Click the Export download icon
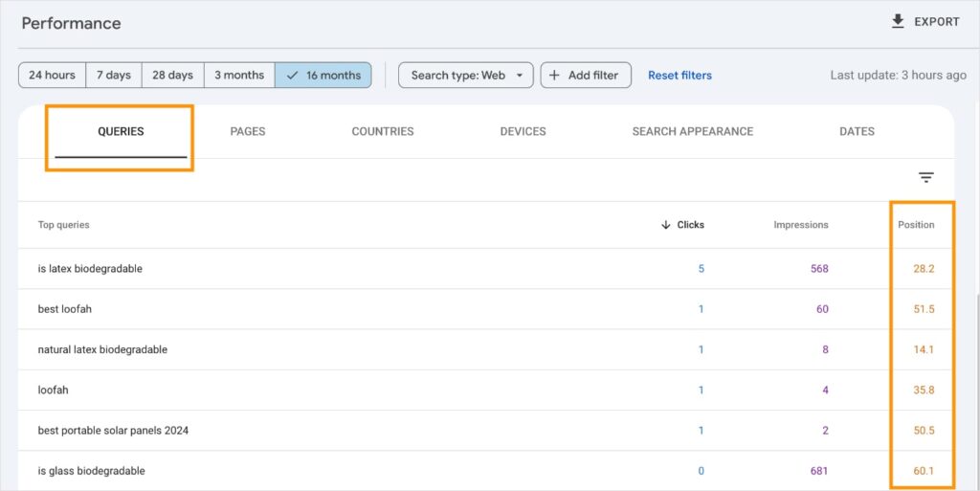 click(x=898, y=21)
